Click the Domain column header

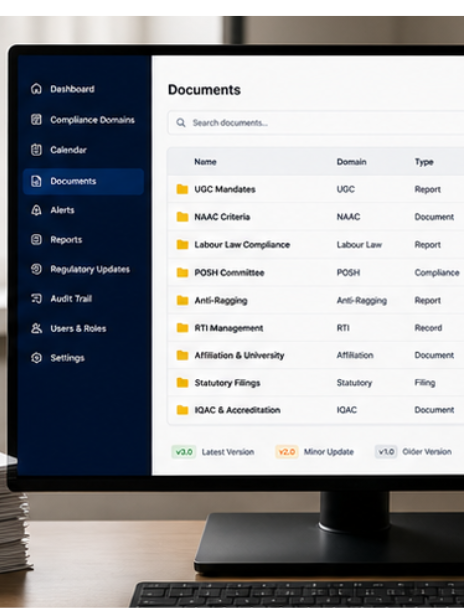tap(351, 162)
